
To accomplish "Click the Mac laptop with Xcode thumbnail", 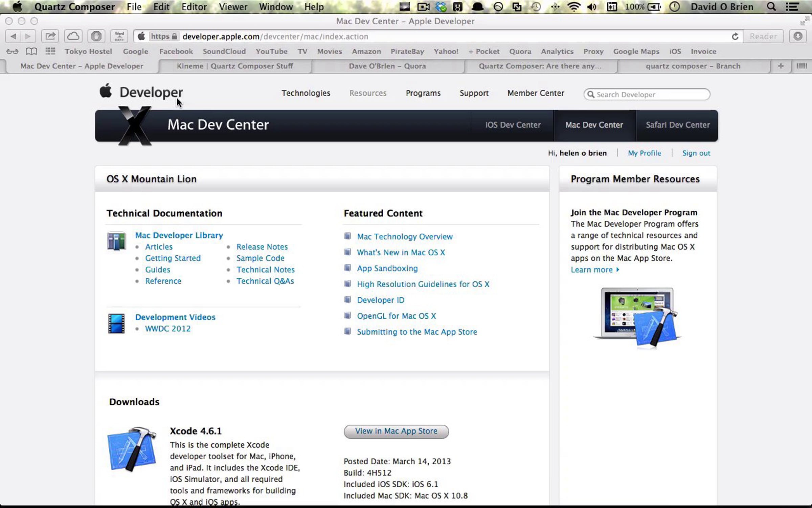I will coord(637,318).
